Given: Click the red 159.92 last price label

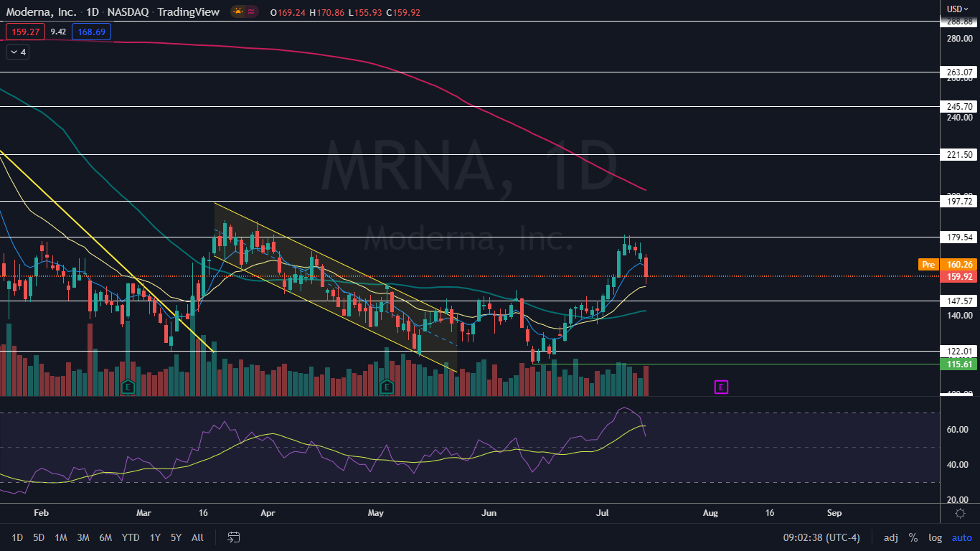Looking at the screenshot, I should 959,277.
